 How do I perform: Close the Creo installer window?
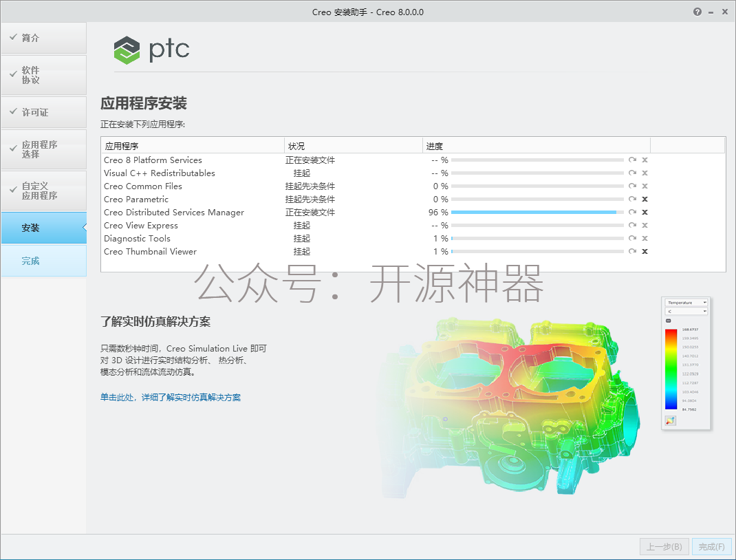[725, 12]
